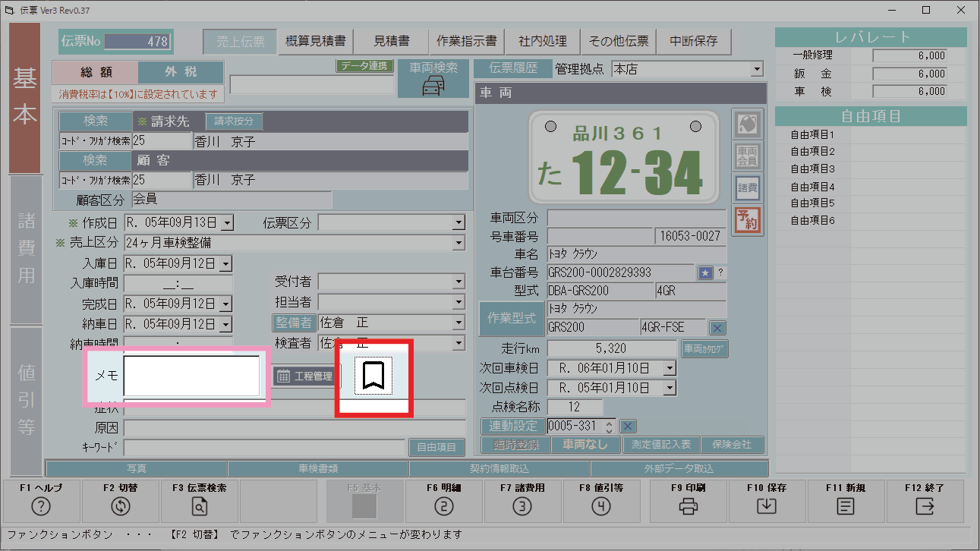Toggle the 総額 total amount button

96,72
